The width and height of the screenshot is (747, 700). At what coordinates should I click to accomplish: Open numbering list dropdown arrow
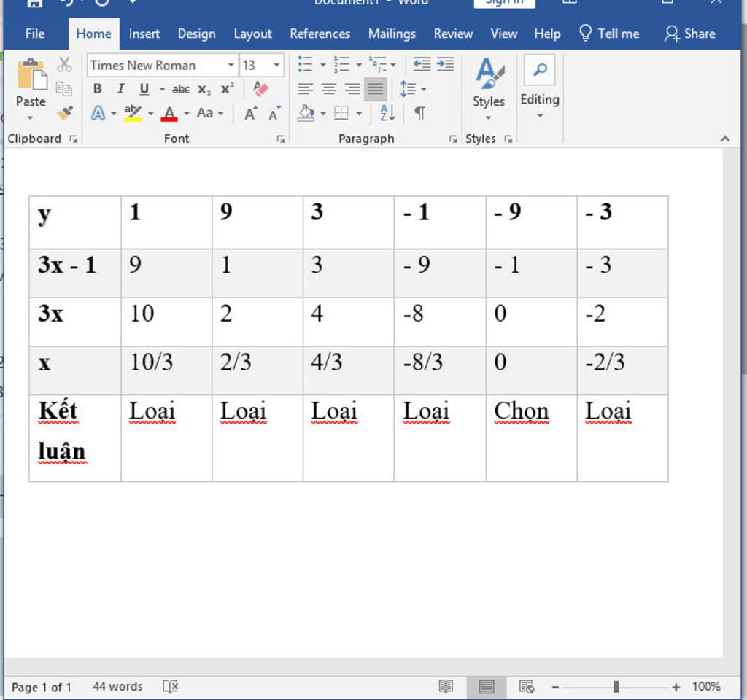click(x=359, y=65)
